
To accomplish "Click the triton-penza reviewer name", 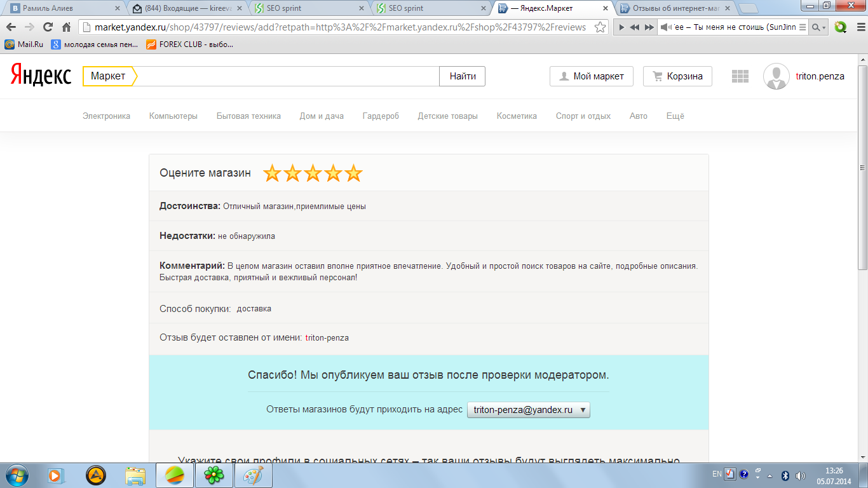I will coord(327,338).
